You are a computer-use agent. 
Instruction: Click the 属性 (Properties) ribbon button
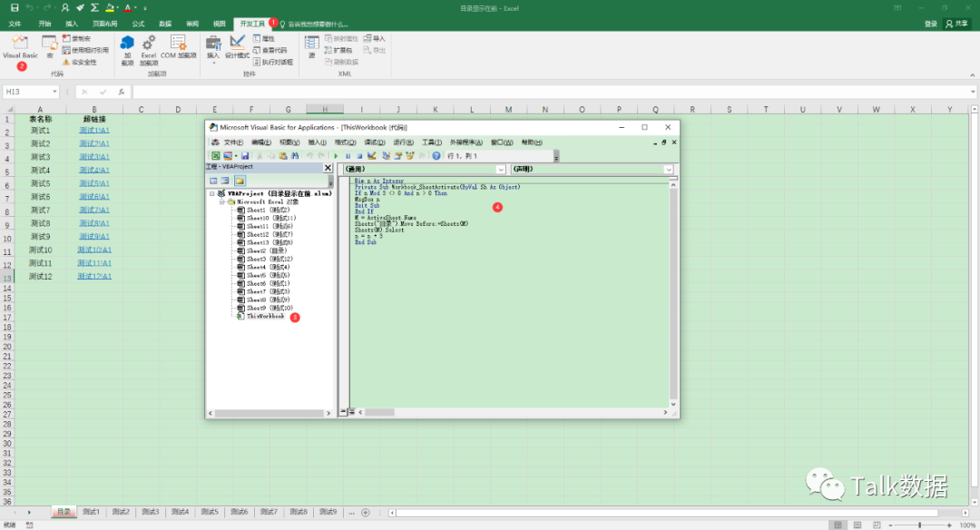click(x=264, y=39)
